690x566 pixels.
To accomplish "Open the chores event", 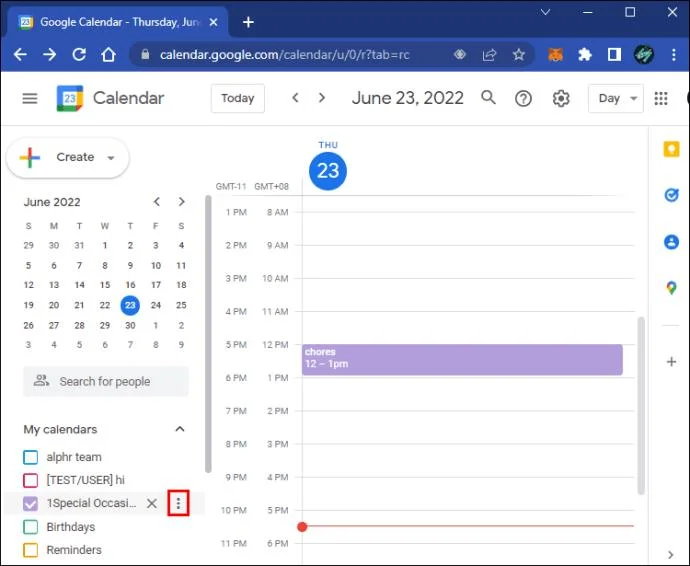I will pyautogui.click(x=462, y=360).
